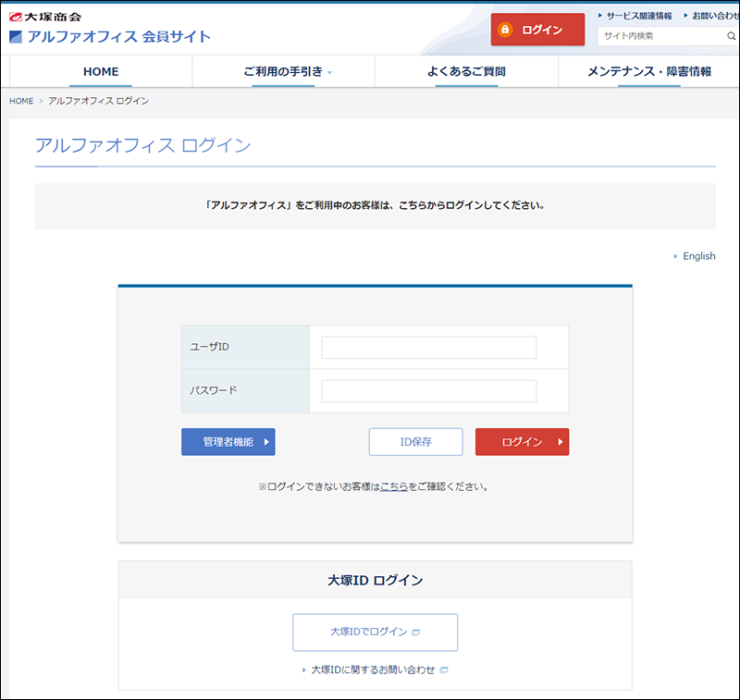Screen dimensions: 740x700
Task: Click the search magnifier icon
Action: tap(731, 36)
